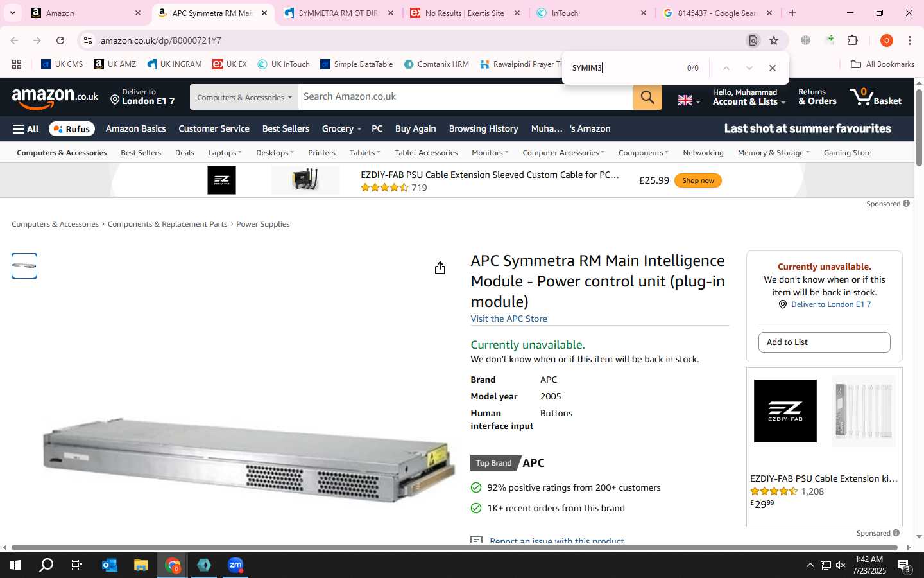
Task: Open the Windows Start button
Action: click(x=15, y=565)
